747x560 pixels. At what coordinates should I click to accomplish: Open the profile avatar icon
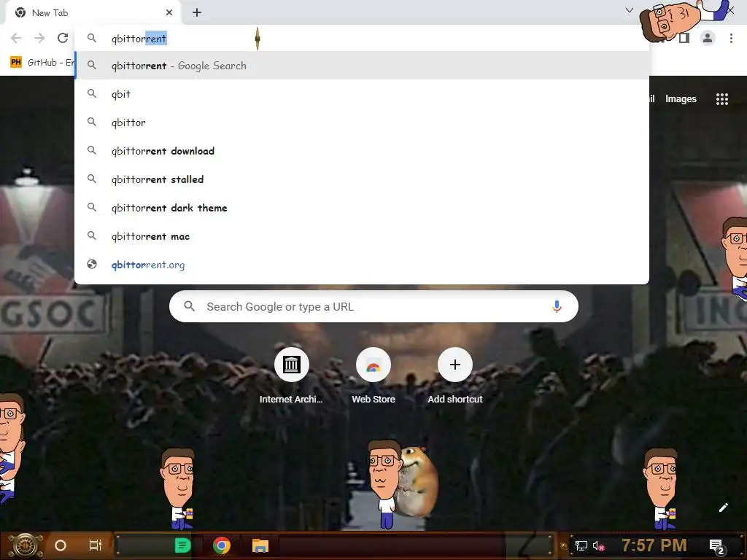(708, 38)
